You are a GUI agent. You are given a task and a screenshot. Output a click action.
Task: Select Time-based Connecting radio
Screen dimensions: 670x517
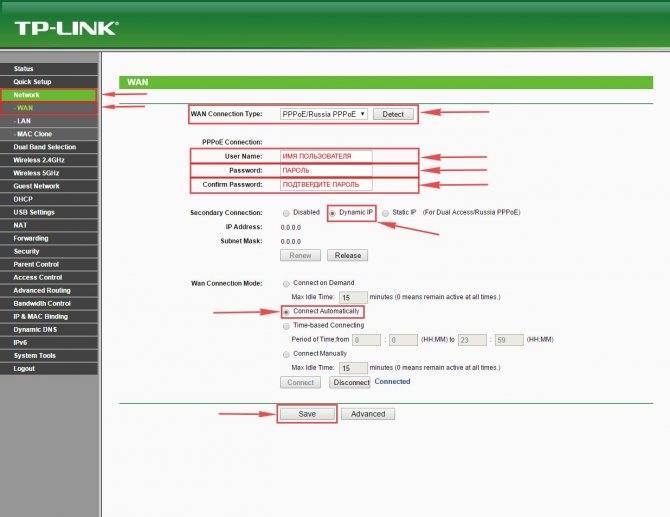point(286,326)
